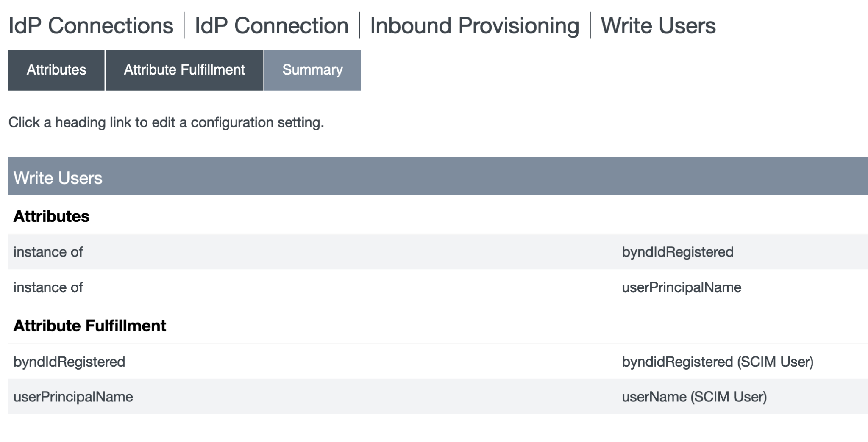Click the 'Click a heading link' instruction text
This screenshot has width=868, height=442.
166,122
